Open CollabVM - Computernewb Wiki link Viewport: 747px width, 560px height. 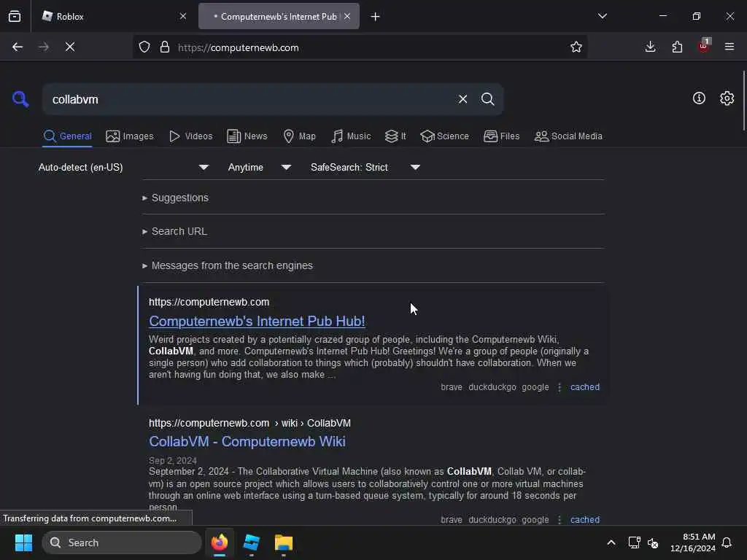coord(247,441)
